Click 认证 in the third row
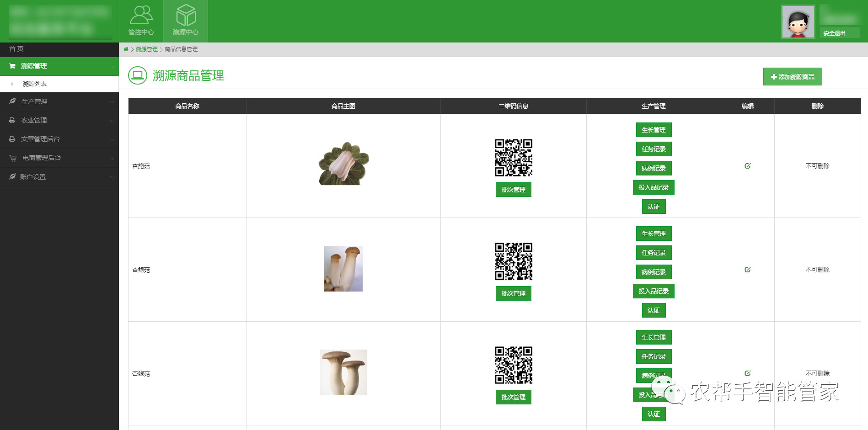 pos(654,414)
